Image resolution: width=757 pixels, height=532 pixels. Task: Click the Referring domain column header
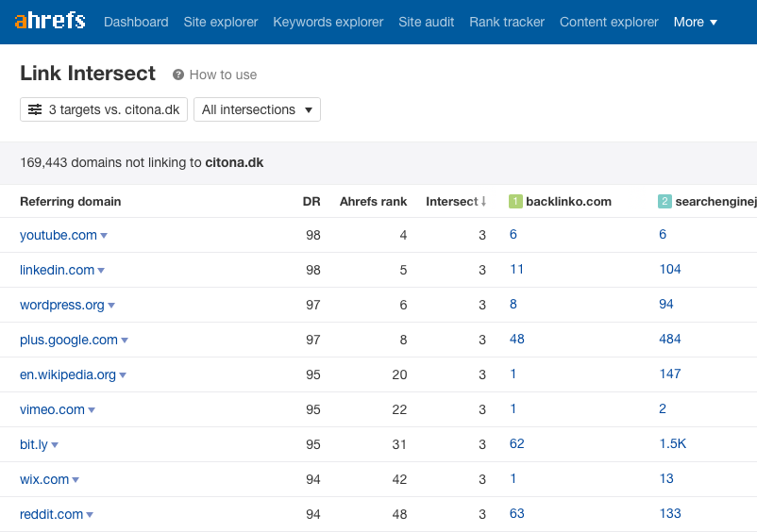click(71, 202)
